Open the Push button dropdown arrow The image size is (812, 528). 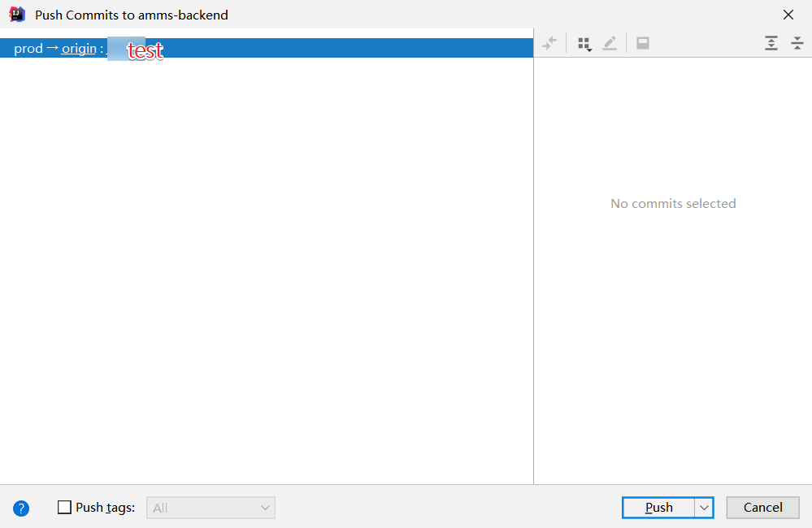coord(704,507)
